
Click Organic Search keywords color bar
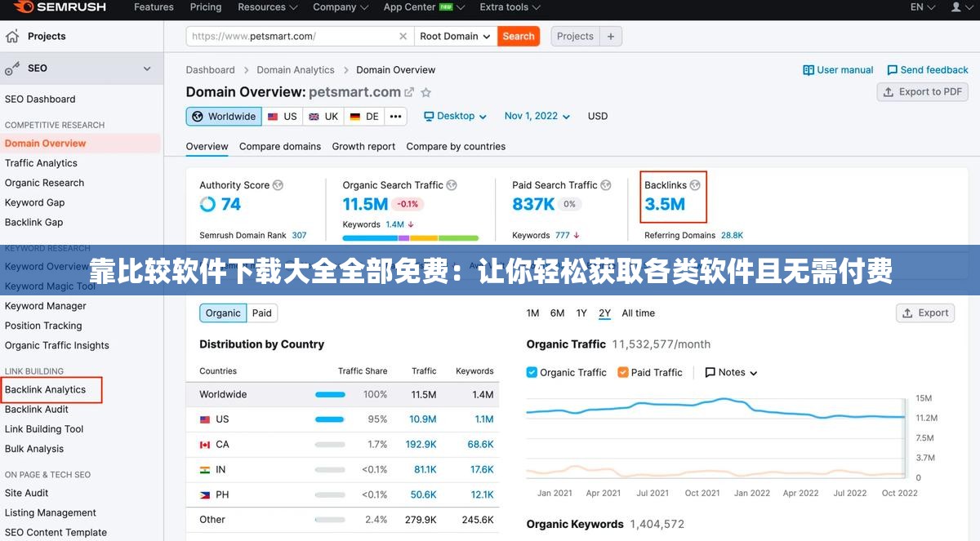tap(410, 238)
